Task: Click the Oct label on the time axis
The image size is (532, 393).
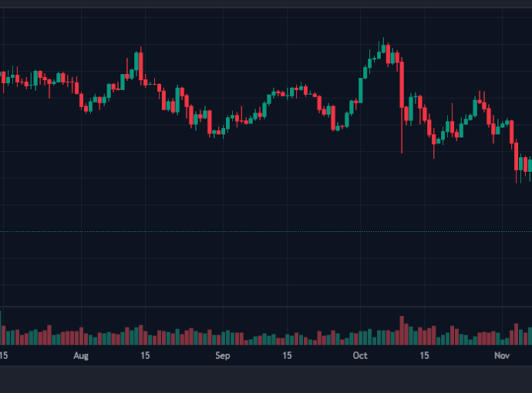Action: tap(359, 355)
